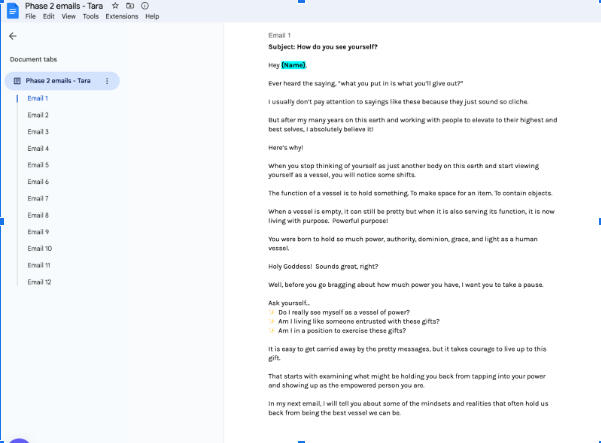Open the Extensions menu
Screen dimensions: 601x443
coord(120,17)
